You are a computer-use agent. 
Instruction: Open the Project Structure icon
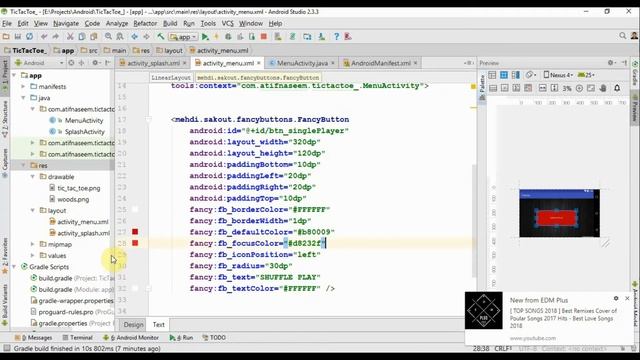pos(307,37)
